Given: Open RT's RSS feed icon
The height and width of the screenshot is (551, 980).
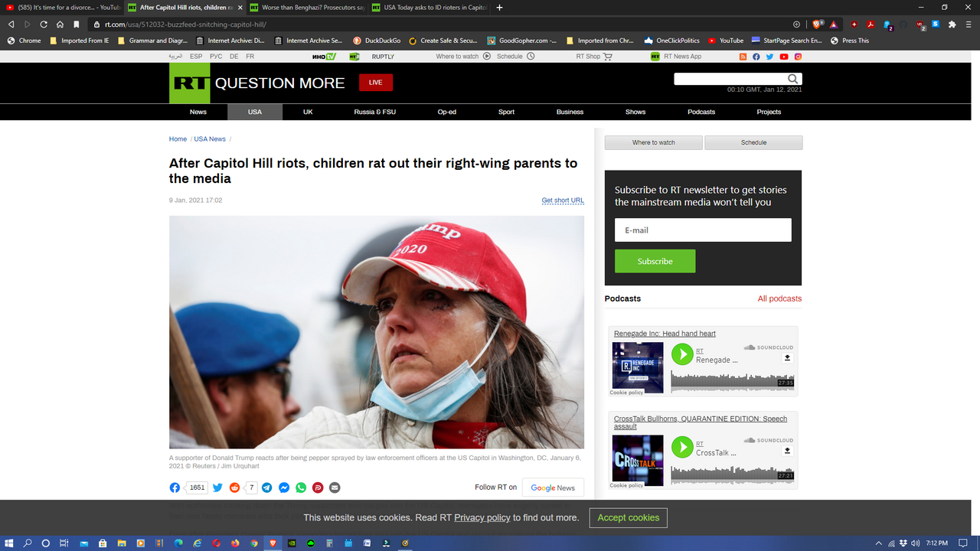Looking at the screenshot, I should 743,57.
